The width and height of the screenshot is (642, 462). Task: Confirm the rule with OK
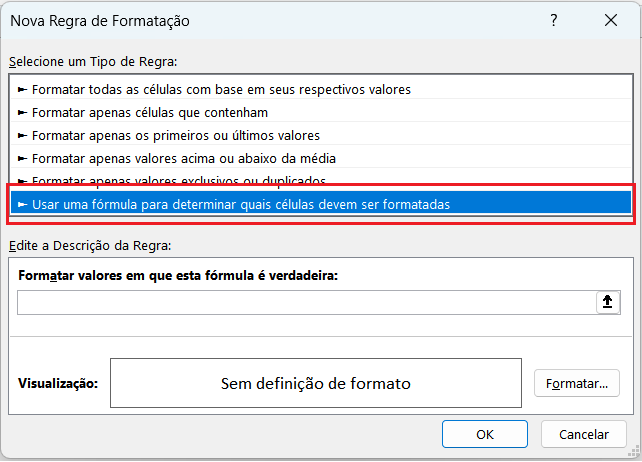coord(485,434)
